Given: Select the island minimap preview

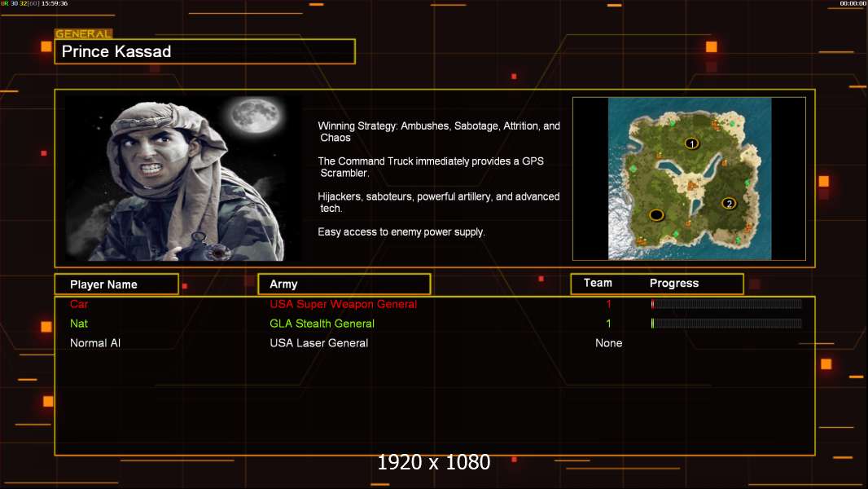Looking at the screenshot, I should point(689,178).
